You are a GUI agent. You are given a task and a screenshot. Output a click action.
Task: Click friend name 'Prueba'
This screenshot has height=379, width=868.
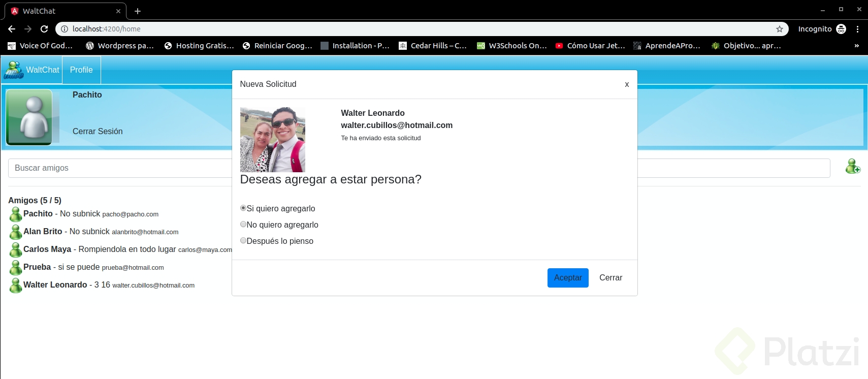pyautogui.click(x=37, y=267)
